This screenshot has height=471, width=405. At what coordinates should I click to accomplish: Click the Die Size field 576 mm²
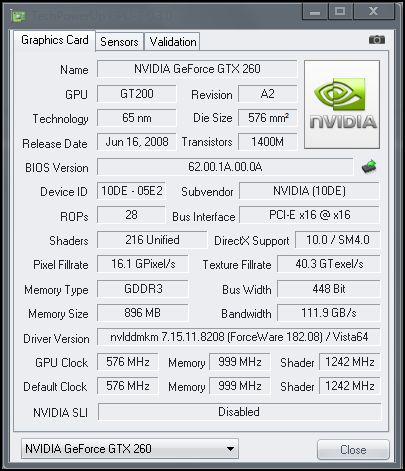pyautogui.click(x=267, y=118)
